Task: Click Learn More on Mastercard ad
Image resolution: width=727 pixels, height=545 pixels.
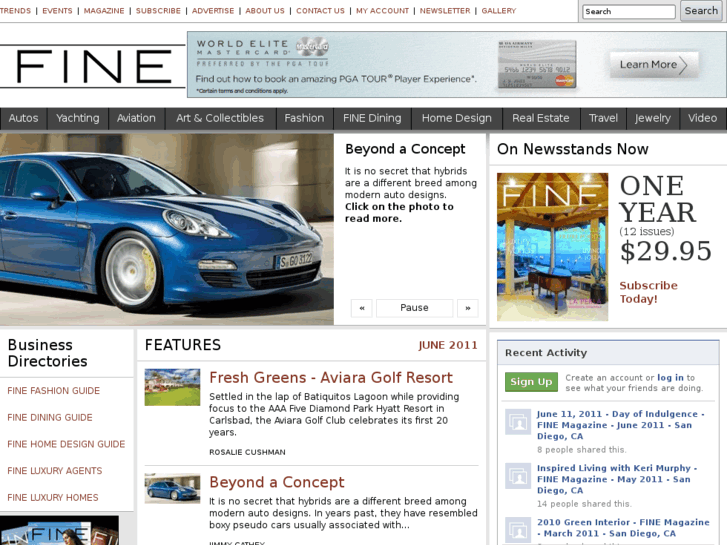Action: (x=654, y=65)
